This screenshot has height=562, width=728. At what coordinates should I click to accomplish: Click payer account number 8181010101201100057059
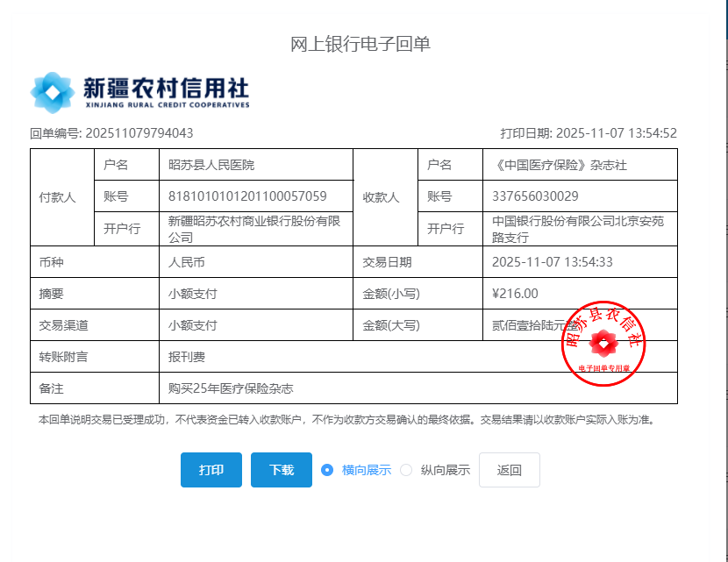pos(247,196)
